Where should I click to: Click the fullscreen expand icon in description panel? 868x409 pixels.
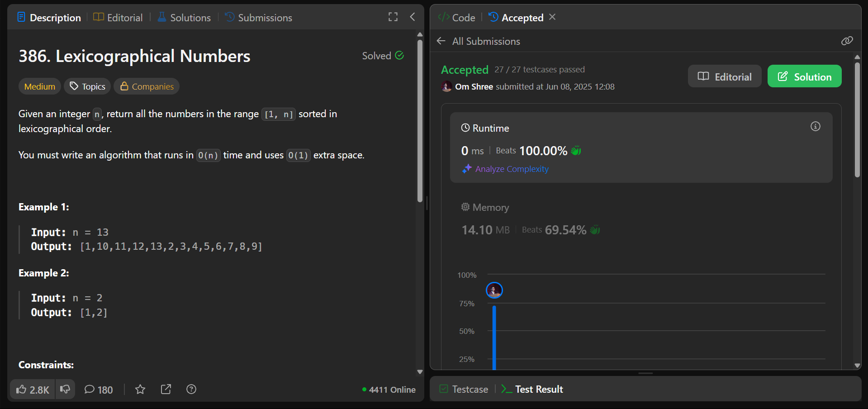pos(393,17)
